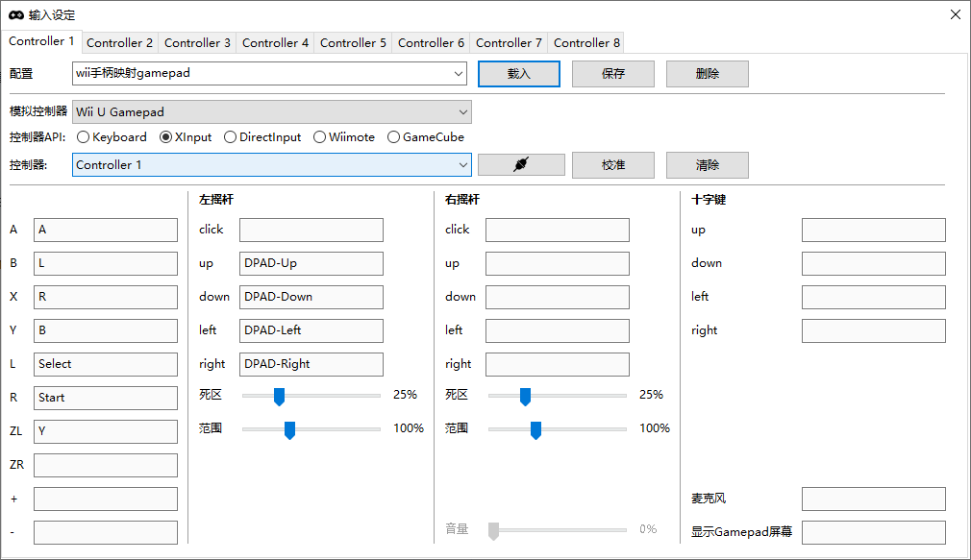This screenshot has height=560, width=971.
Task: Click the 载入 load button
Action: (519, 74)
